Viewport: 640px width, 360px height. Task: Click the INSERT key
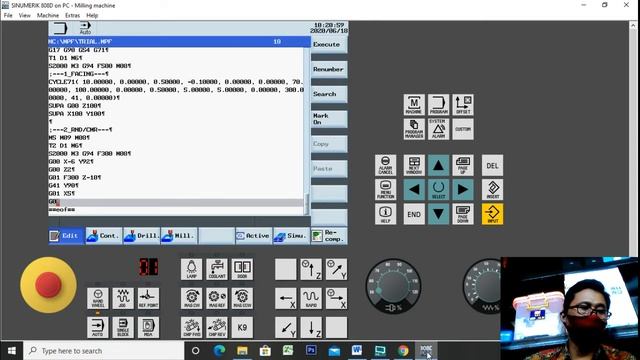(492, 189)
